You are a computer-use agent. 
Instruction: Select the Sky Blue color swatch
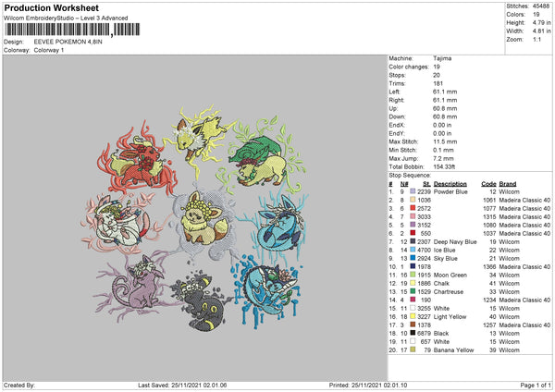pyautogui.click(x=413, y=258)
